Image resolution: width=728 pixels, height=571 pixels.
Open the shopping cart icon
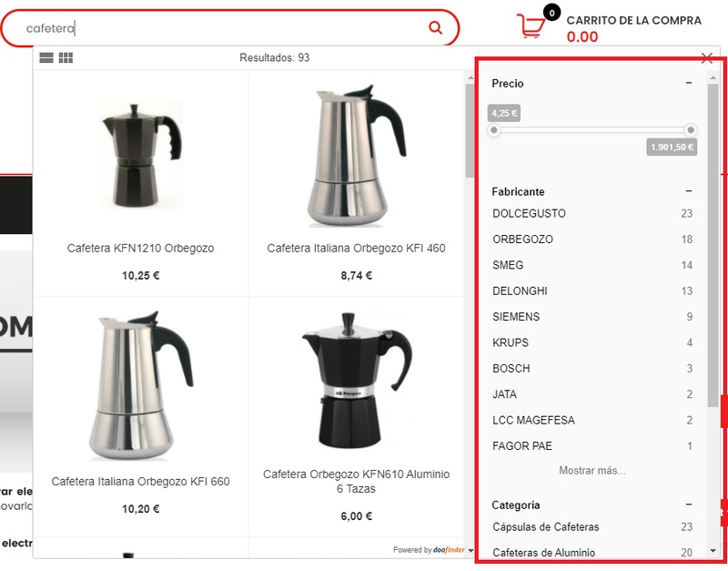click(x=531, y=25)
